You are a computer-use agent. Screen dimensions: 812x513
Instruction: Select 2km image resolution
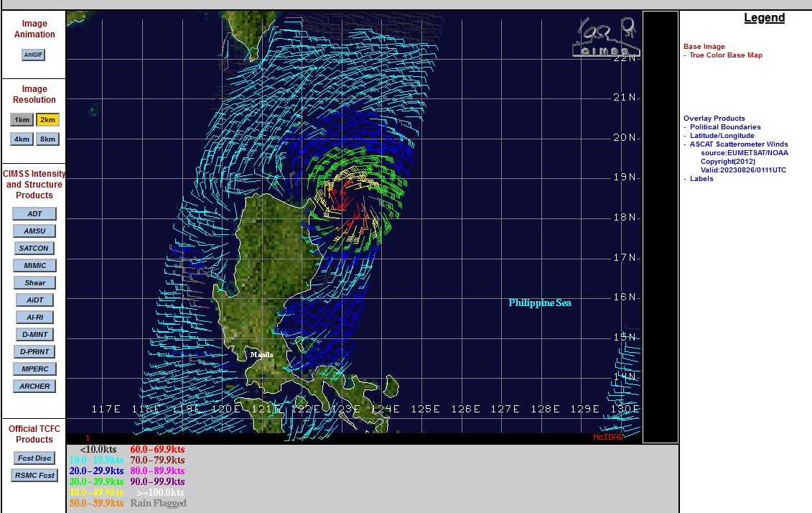[x=47, y=120]
